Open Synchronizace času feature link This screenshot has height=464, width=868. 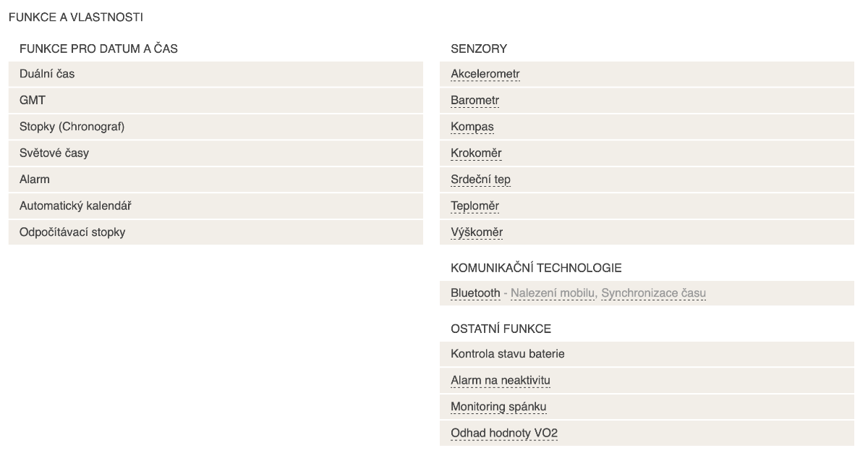[x=653, y=292]
